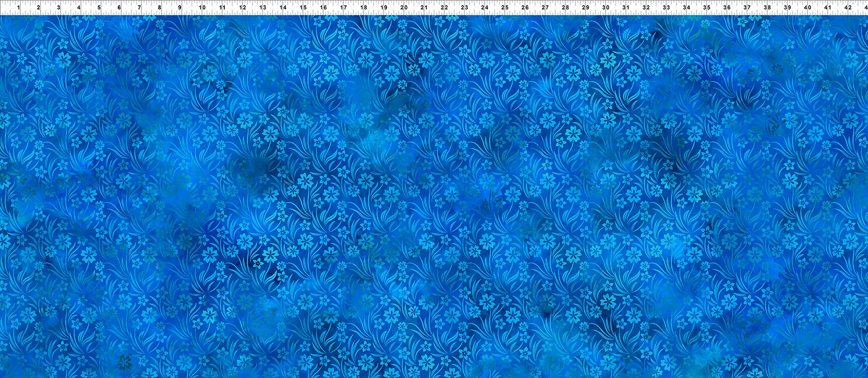Select the 5 inch ruler mark

pyautogui.click(x=99, y=8)
